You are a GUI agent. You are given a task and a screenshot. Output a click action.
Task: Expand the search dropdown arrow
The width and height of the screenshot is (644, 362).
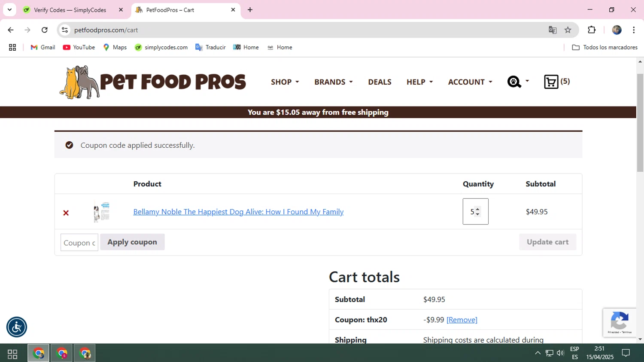(x=527, y=81)
